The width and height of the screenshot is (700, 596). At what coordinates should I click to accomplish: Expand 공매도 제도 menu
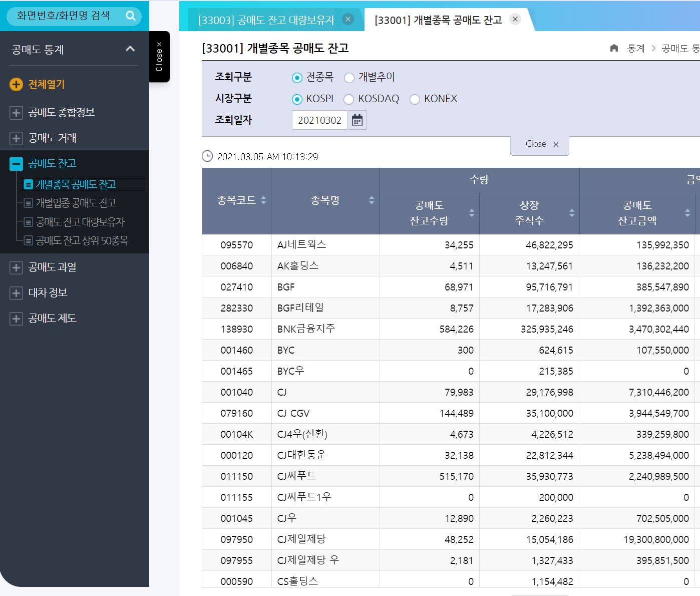coord(16,319)
